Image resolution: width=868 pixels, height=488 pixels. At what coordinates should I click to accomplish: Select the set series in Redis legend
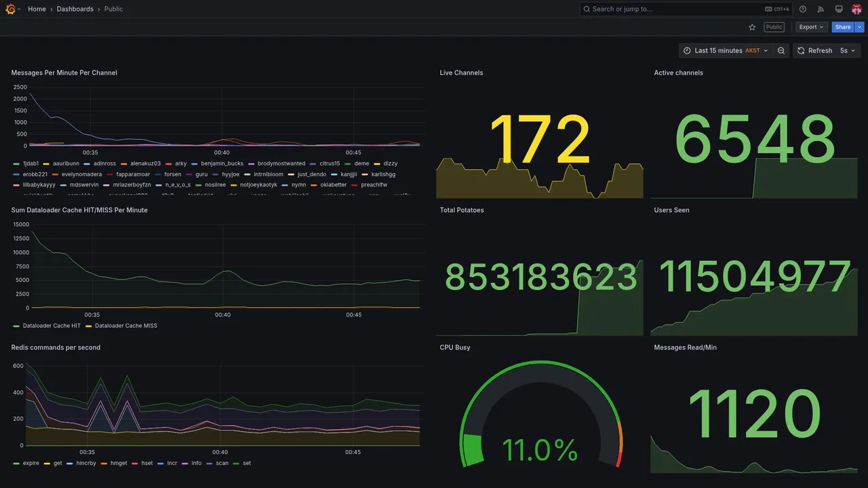point(247,463)
